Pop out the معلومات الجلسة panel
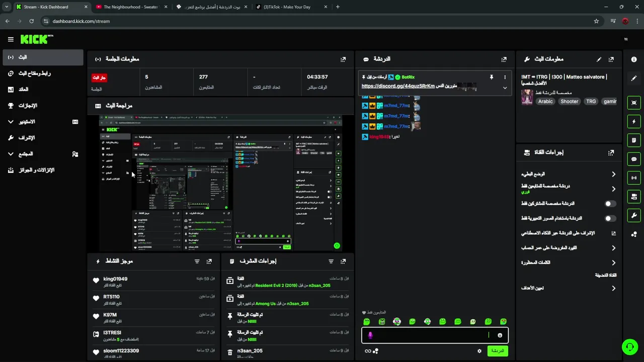Viewport: 644px width, 362px height. click(343, 59)
